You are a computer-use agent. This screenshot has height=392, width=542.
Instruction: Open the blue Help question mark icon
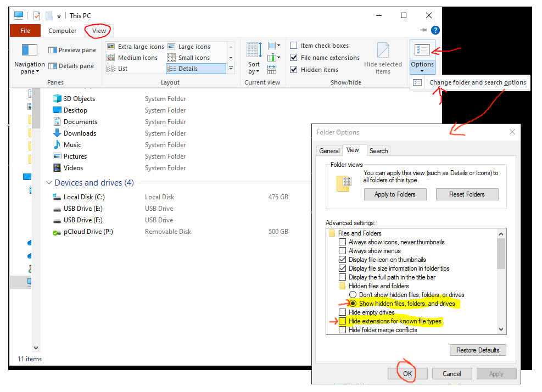pyautogui.click(x=435, y=31)
